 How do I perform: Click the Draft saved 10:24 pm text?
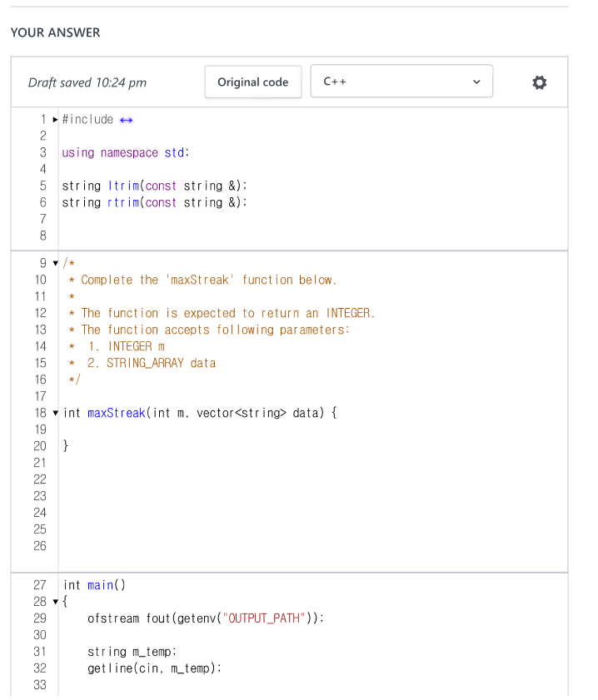coord(87,82)
